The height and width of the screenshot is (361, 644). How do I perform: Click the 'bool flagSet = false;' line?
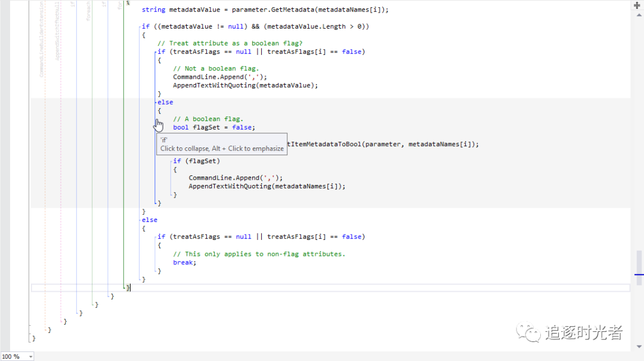point(214,128)
